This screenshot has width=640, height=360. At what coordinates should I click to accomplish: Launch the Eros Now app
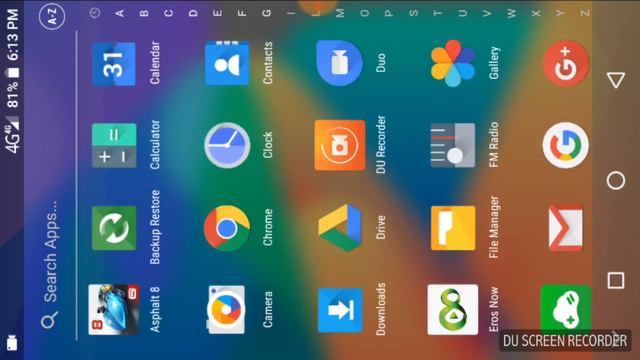(x=453, y=309)
